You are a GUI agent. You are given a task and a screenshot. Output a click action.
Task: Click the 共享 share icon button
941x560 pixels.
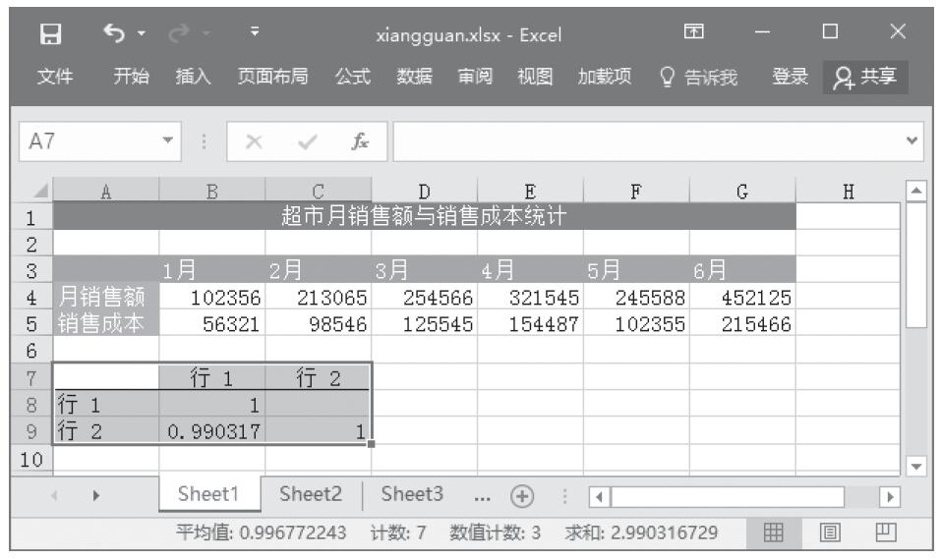click(x=865, y=77)
